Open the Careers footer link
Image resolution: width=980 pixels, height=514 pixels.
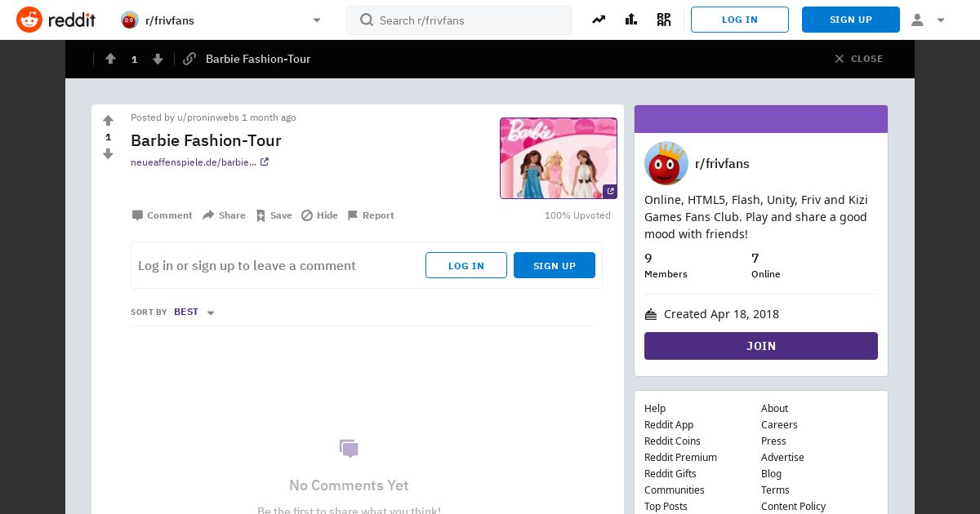tap(779, 424)
